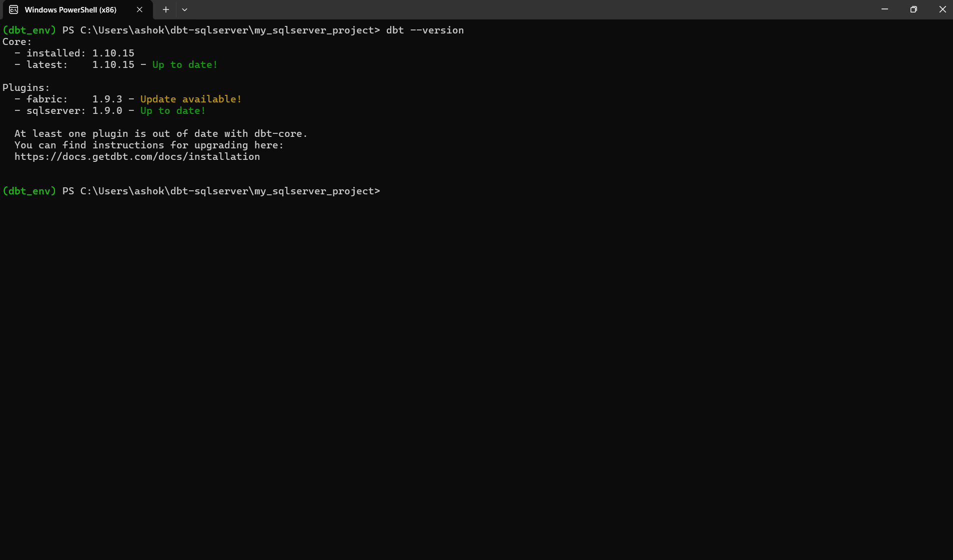
Task: Click the green 'Up to date!' Core status
Action: coord(185,65)
